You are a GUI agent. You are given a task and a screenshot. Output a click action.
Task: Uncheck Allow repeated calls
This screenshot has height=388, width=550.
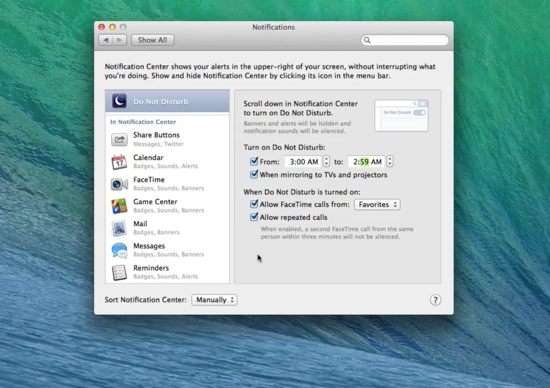[254, 217]
